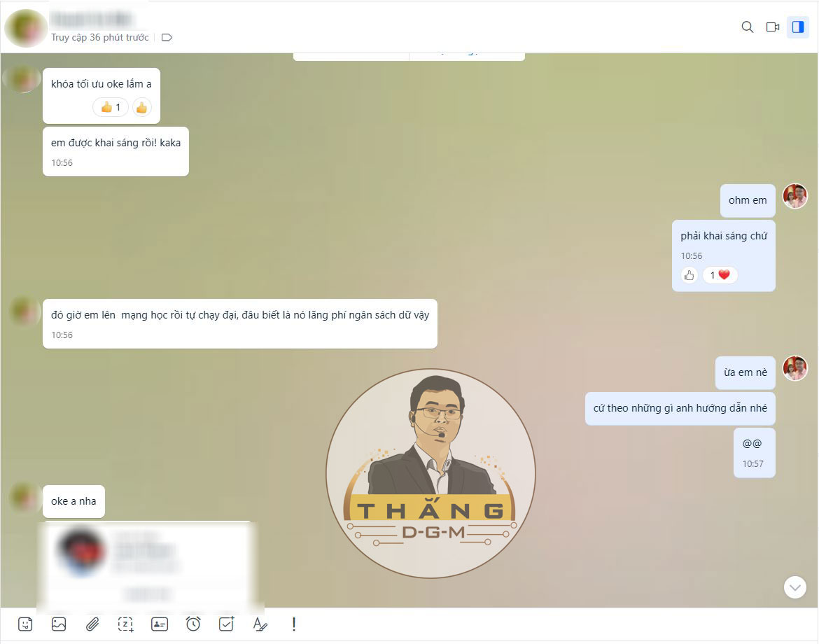819x644 pixels.
Task: Send a contact card from the toolbar
Action: (160, 624)
